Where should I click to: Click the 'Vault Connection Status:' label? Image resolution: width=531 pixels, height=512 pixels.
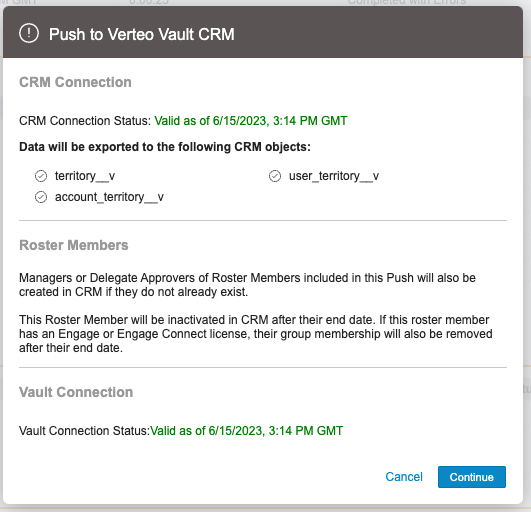(x=84, y=431)
